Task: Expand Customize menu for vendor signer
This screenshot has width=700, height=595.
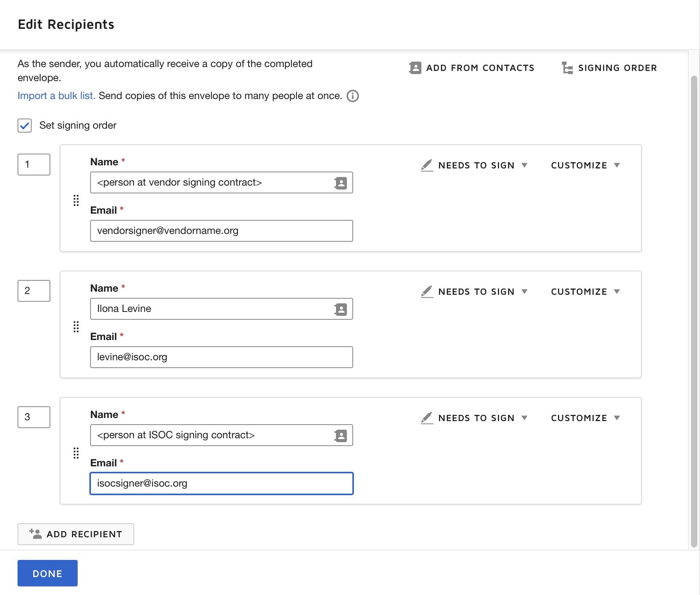Action: coord(585,165)
